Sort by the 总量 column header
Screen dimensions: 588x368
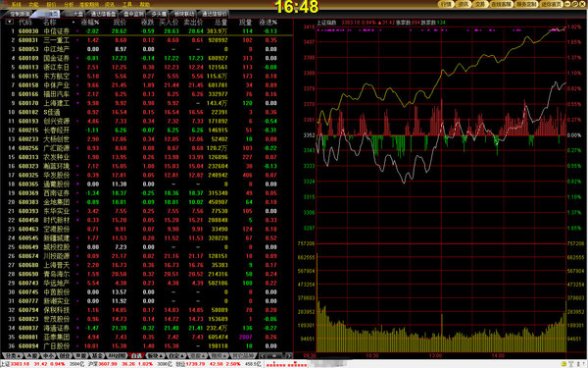pyautogui.click(x=220, y=23)
